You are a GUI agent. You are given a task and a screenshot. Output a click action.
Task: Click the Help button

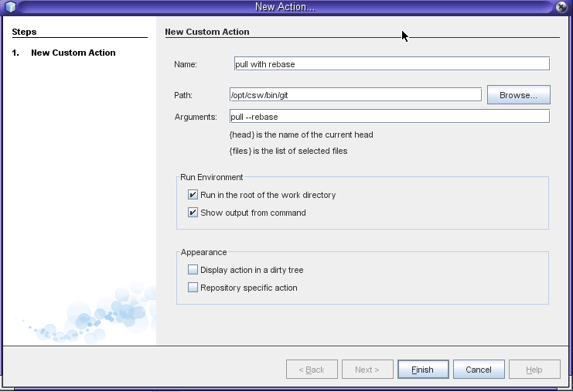click(534, 370)
